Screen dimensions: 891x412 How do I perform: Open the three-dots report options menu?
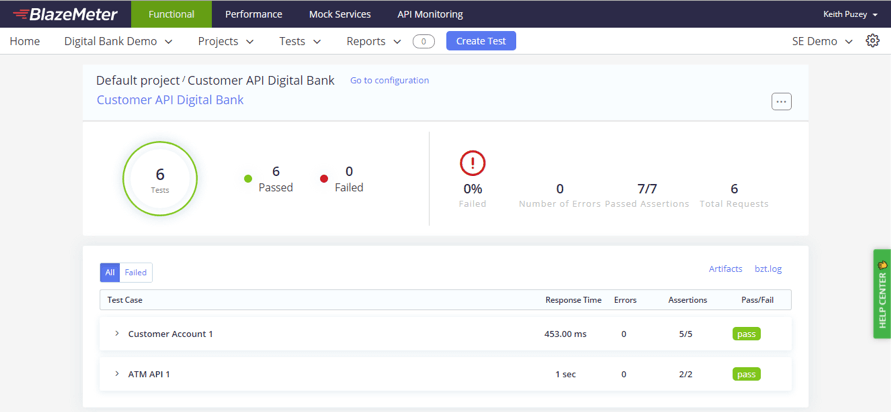[x=781, y=102]
